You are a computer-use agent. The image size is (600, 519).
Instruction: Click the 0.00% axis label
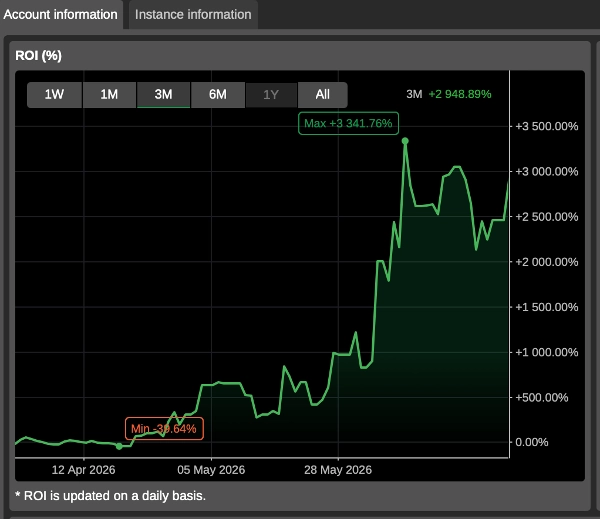click(532, 442)
